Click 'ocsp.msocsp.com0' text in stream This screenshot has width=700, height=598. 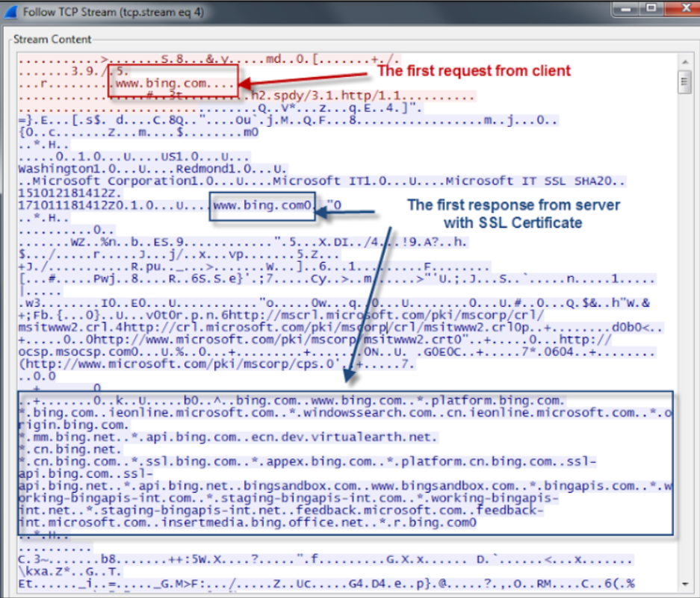coord(78,352)
